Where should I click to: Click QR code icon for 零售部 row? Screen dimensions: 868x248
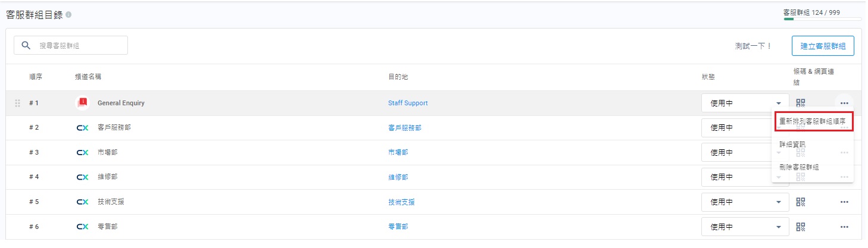801,227
